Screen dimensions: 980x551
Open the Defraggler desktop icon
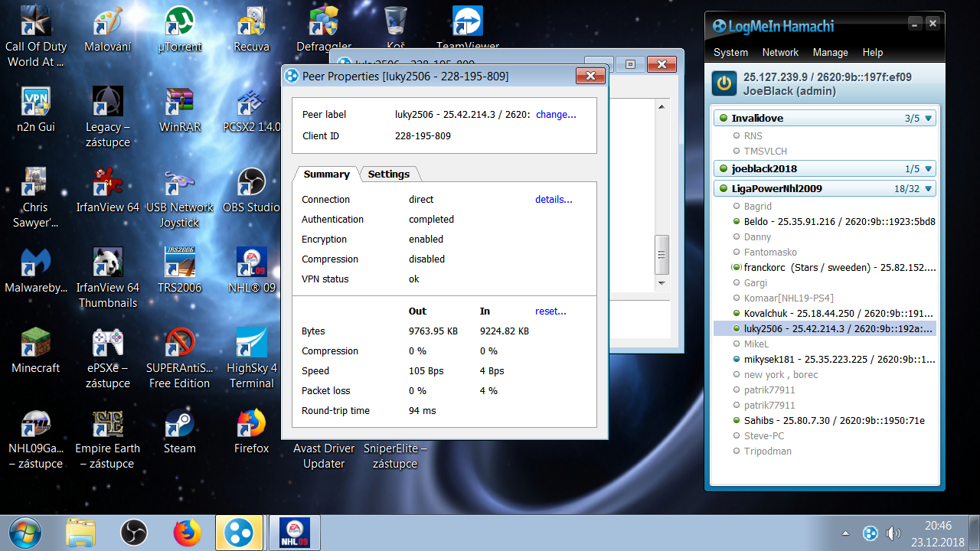324,29
